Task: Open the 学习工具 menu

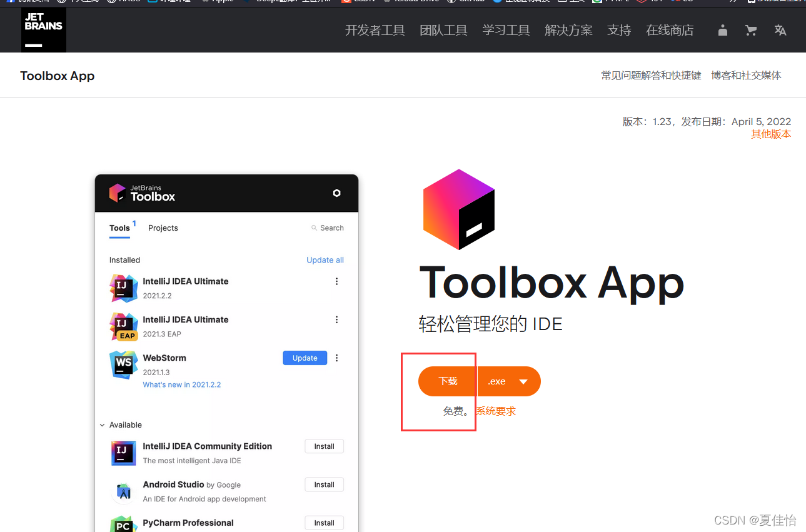Action: click(x=506, y=30)
